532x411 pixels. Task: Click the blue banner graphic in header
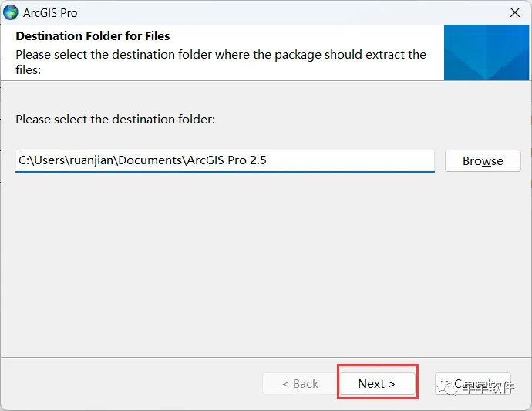pos(487,52)
